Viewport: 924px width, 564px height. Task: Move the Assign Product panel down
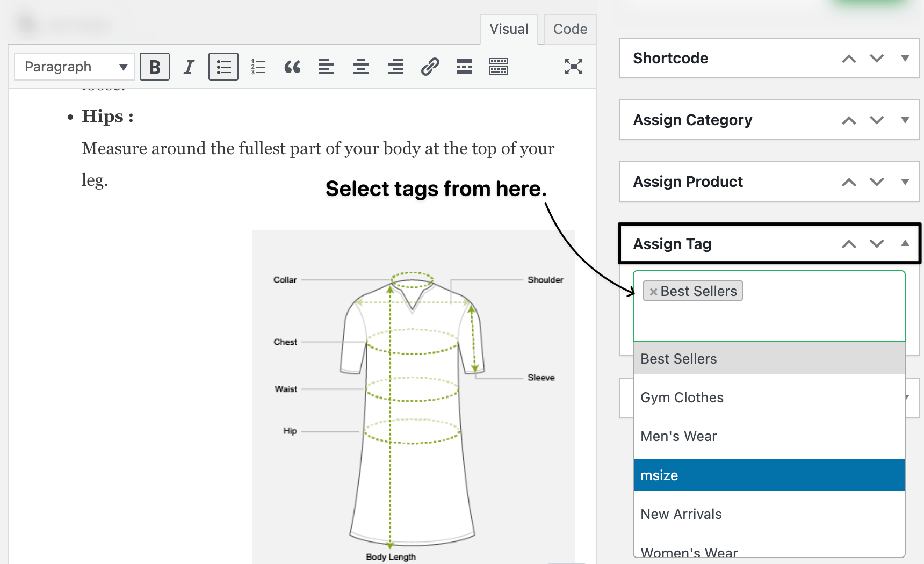click(876, 182)
